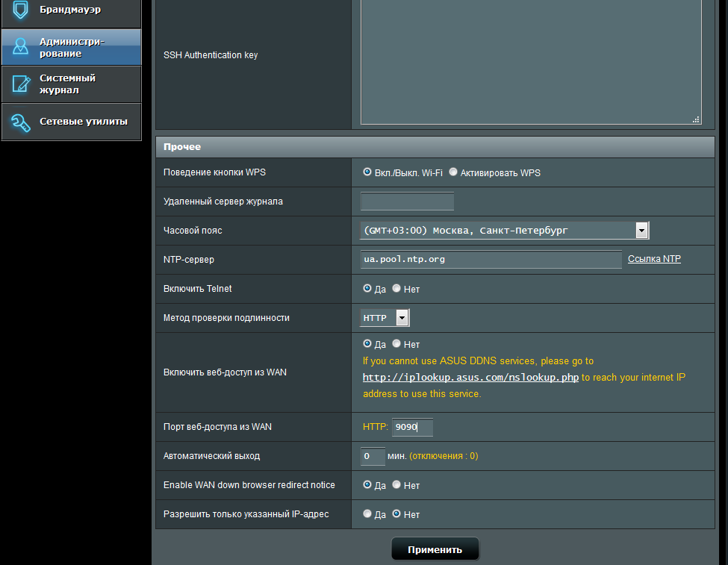Click the firewall shield icon

20,10
